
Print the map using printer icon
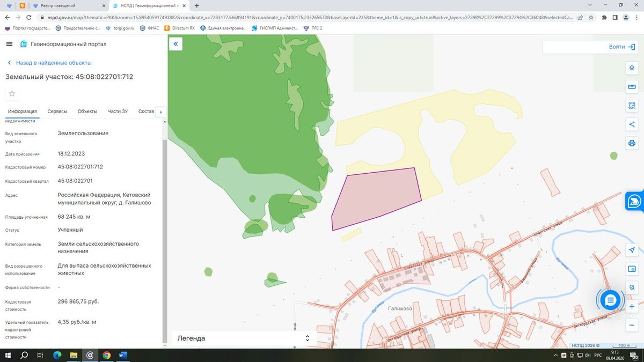632,143
